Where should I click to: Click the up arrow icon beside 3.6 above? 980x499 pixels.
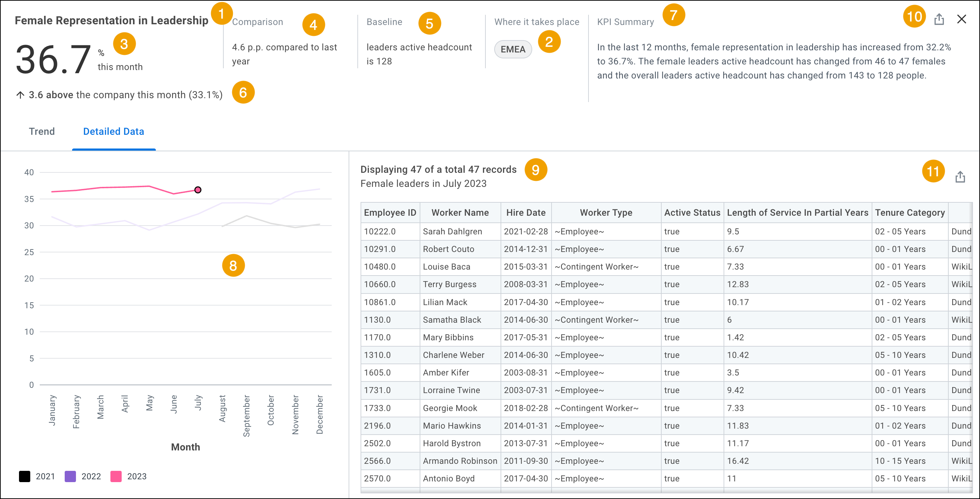coord(20,95)
